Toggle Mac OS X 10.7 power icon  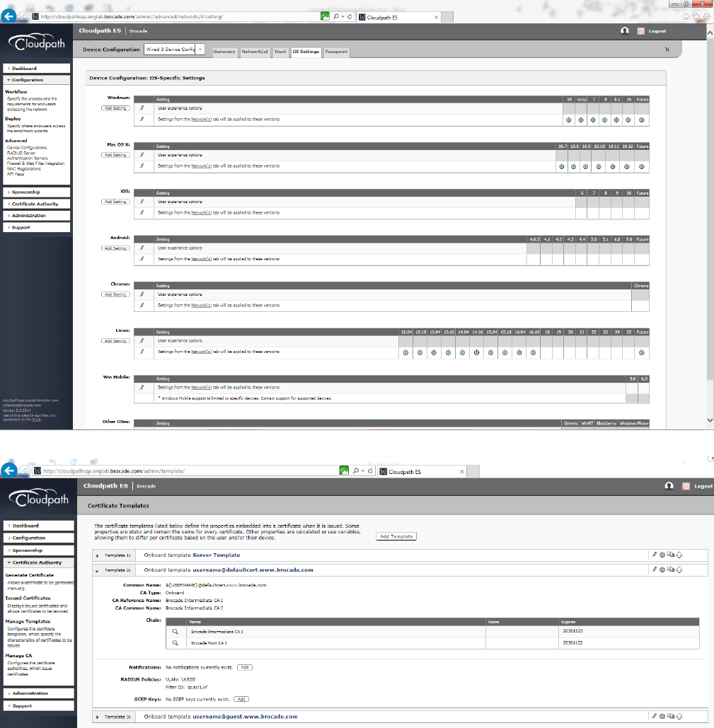[562, 166]
